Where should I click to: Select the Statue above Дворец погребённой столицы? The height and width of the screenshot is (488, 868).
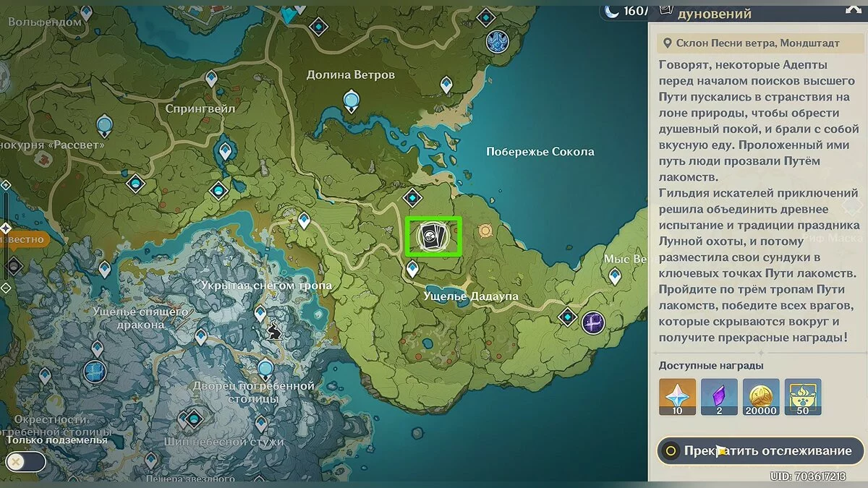tap(266, 369)
